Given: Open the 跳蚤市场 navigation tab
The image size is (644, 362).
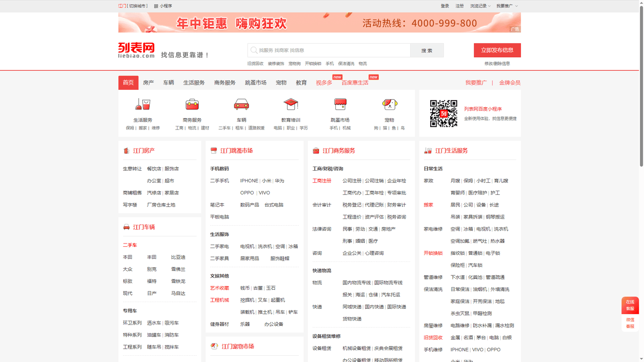Looking at the screenshot, I should pos(256,83).
